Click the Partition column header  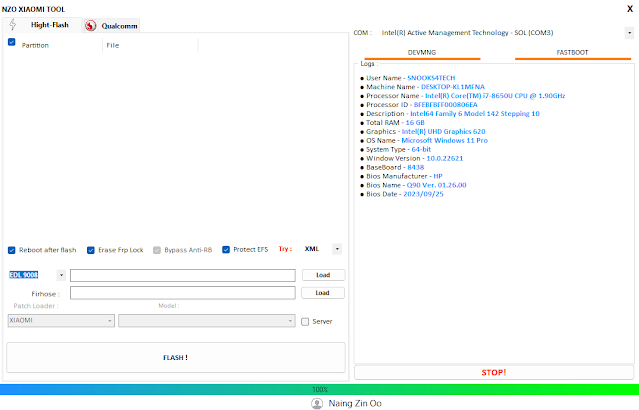[x=35, y=45]
